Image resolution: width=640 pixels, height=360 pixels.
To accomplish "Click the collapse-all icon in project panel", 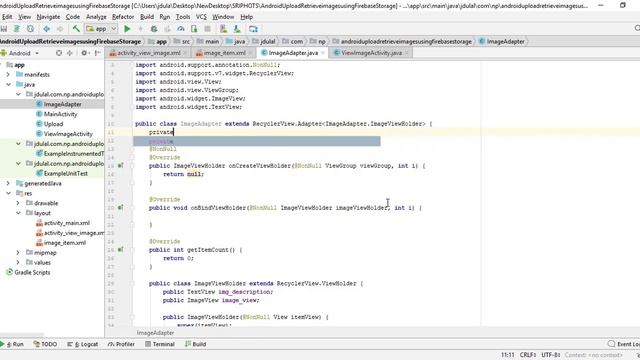I will [70, 53].
